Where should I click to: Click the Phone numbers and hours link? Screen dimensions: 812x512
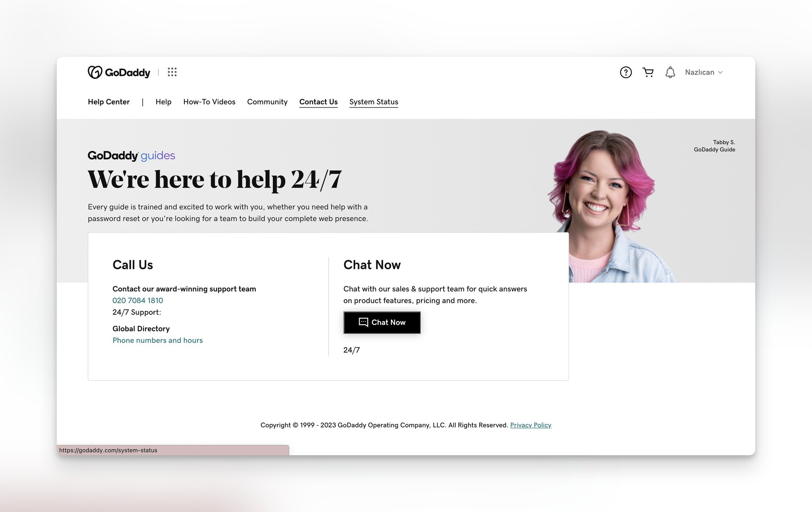pos(157,340)
